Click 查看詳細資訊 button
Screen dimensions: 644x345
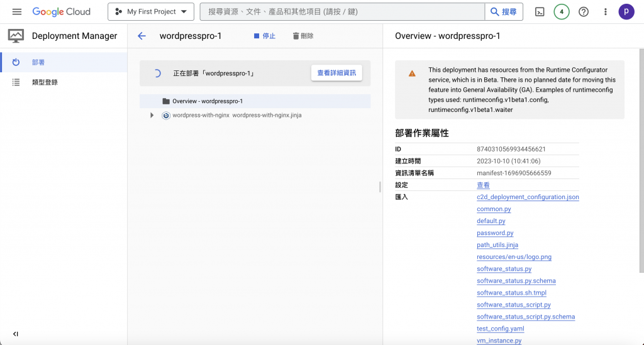337,73
